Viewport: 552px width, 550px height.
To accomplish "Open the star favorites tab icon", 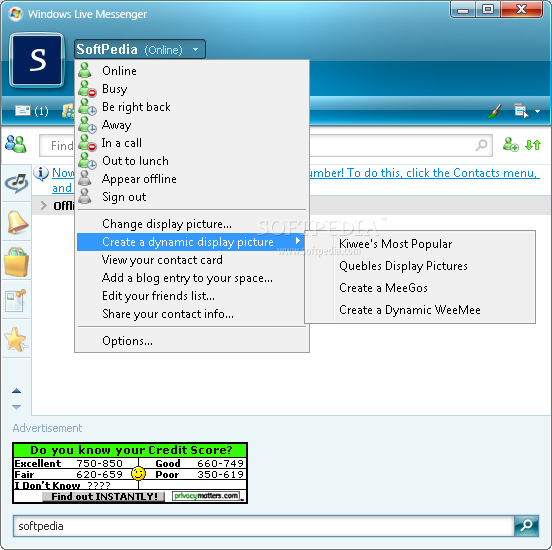I will point(16,339).
